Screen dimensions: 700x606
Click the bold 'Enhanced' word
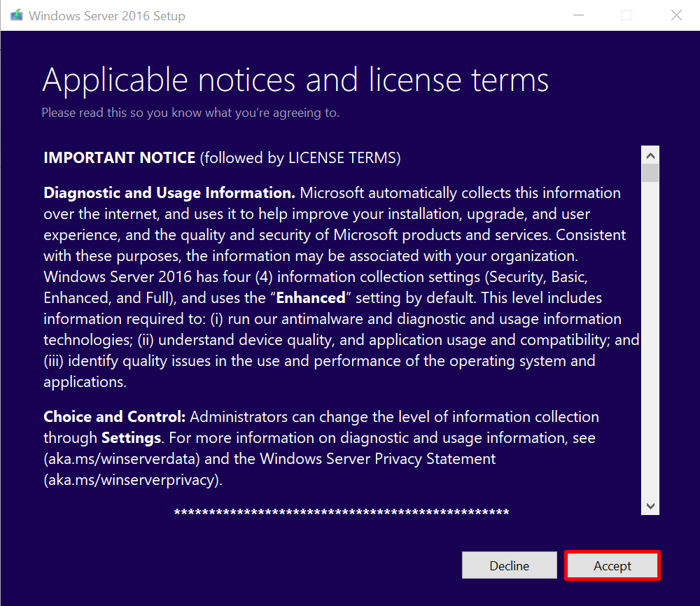[311, 297]
